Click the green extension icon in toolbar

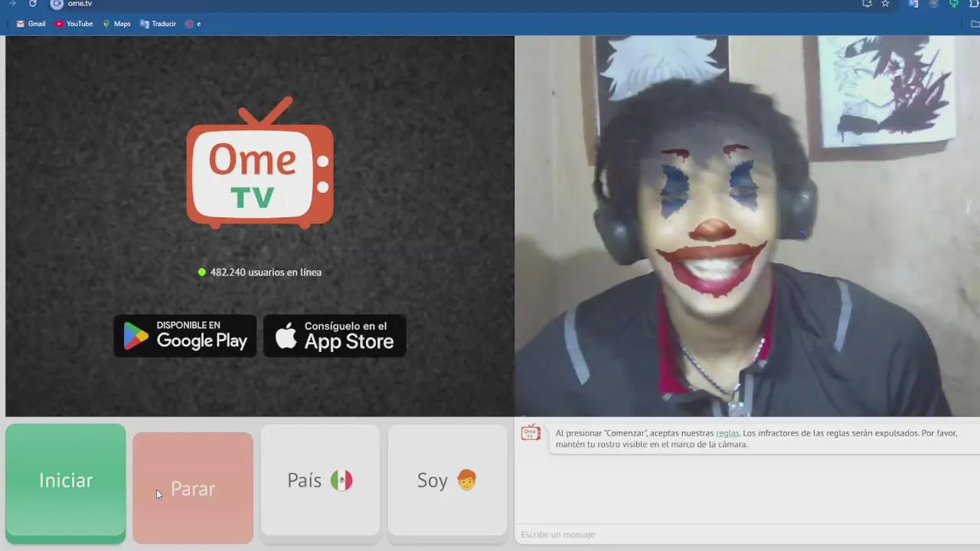[954, 4]
